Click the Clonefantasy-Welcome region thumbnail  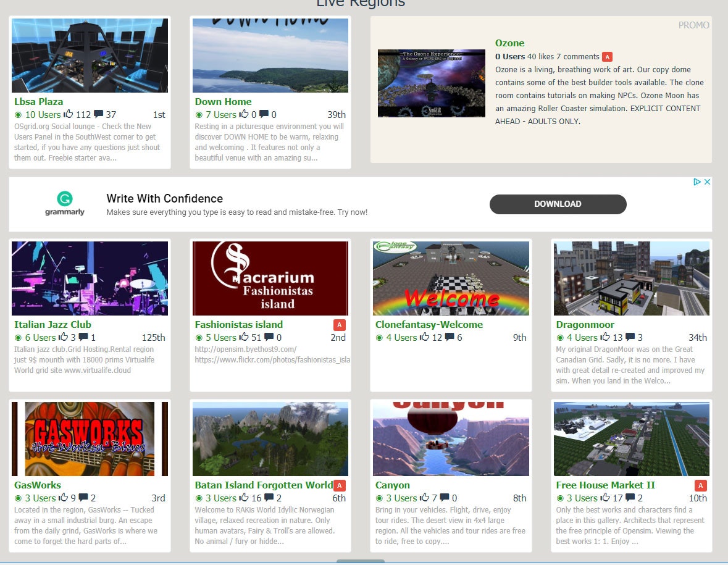pyautogui.click(x=450, y=278)
